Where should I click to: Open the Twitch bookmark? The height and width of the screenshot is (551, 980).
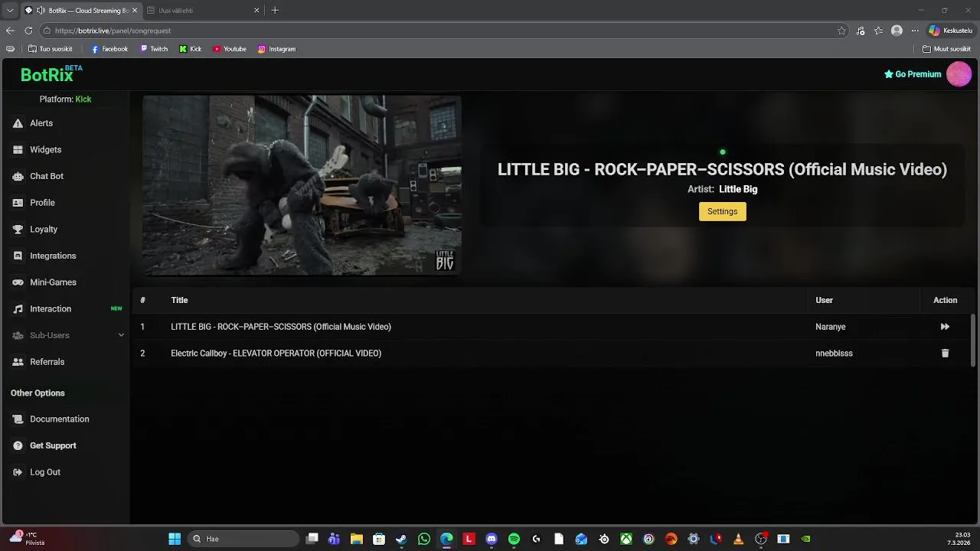154,49
